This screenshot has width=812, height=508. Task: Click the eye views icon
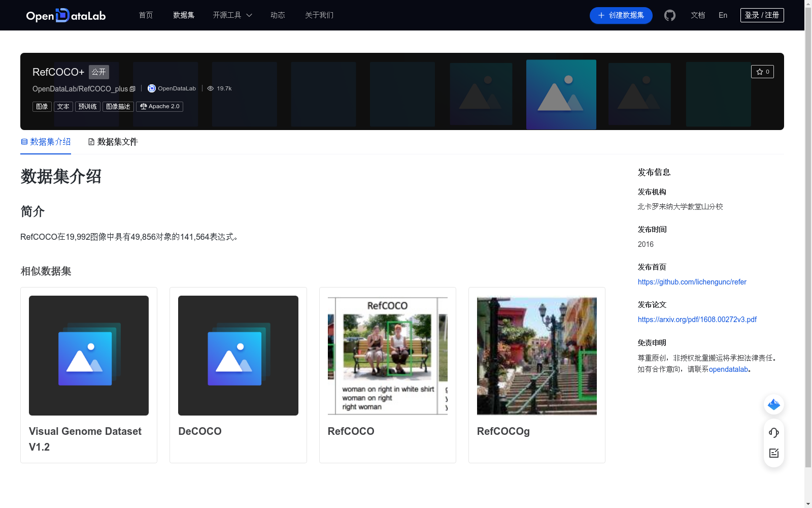click(210, 88)
